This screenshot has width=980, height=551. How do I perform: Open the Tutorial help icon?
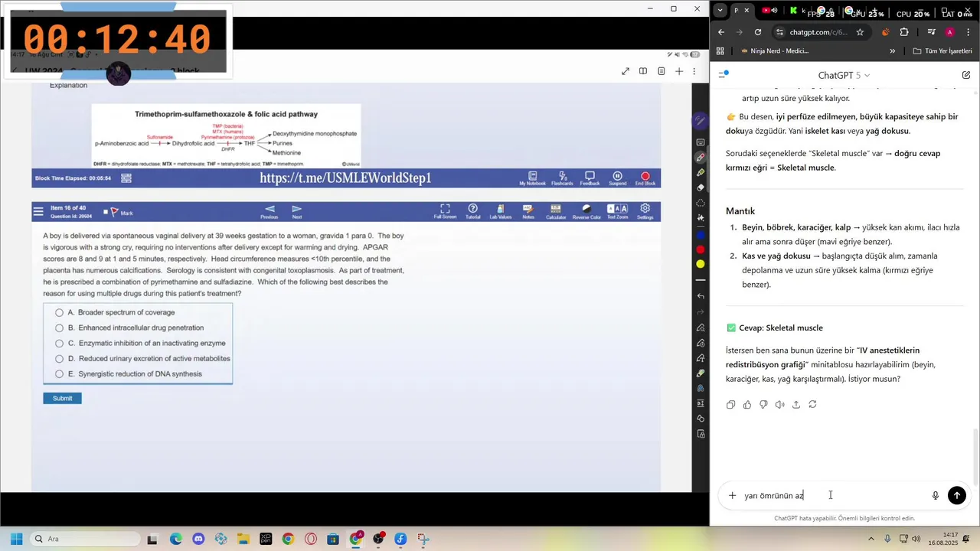472,211
